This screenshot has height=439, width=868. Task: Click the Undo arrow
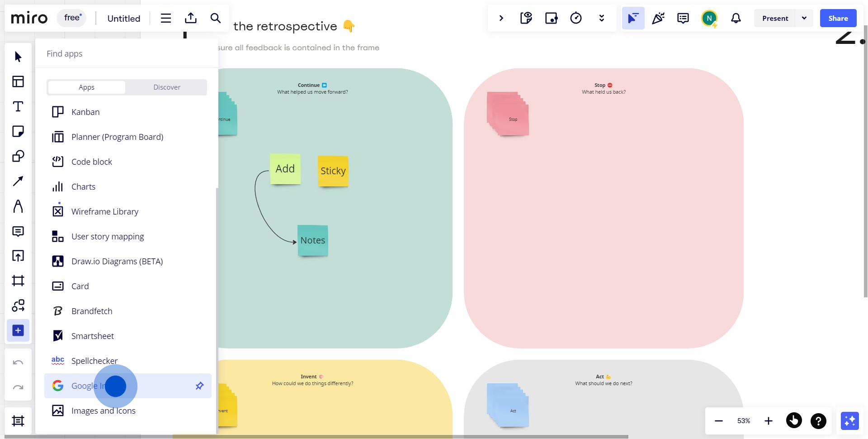pos(18,362)
